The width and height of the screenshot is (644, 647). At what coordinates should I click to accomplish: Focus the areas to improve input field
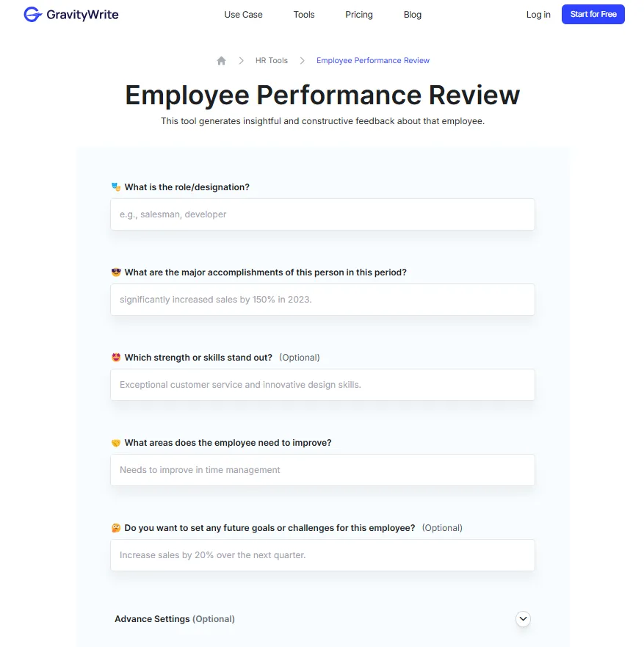[322, 470]
